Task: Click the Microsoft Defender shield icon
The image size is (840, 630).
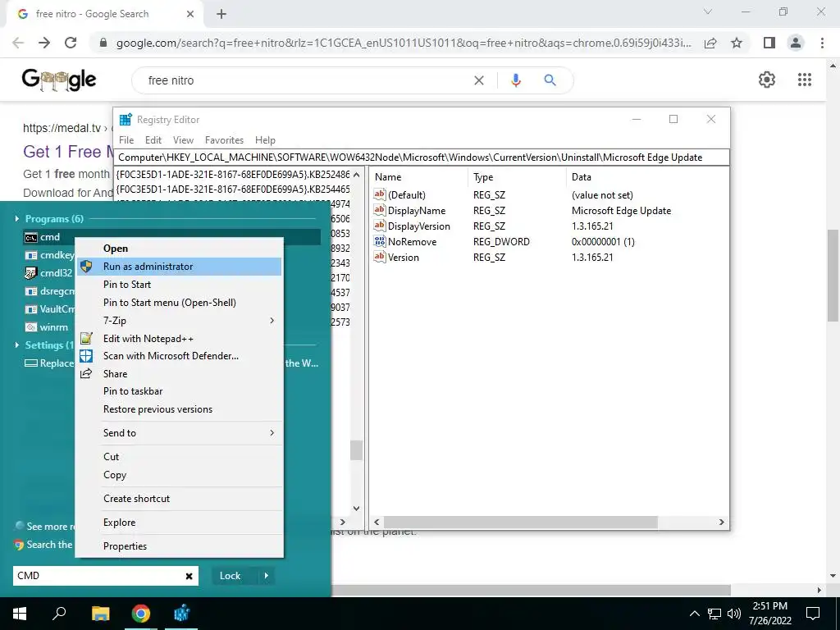Action: (86, 356)
